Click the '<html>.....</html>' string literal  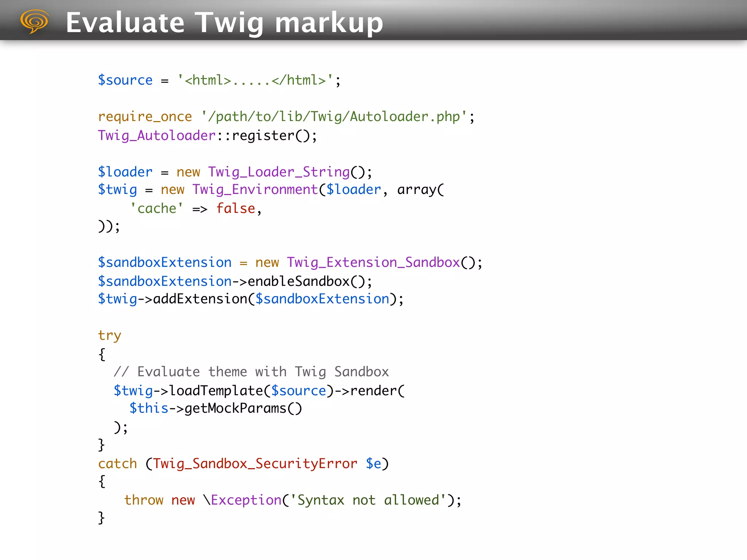[255, 80]
